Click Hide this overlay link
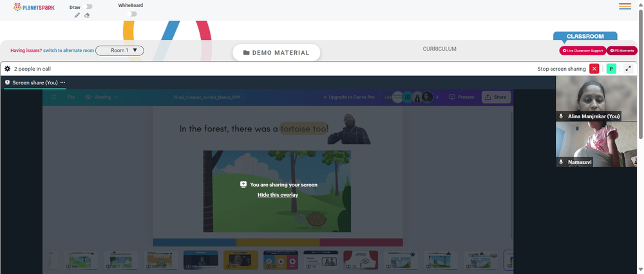Image resolution: width=644 pixels, height=274 pixels. tap(278, 195)
